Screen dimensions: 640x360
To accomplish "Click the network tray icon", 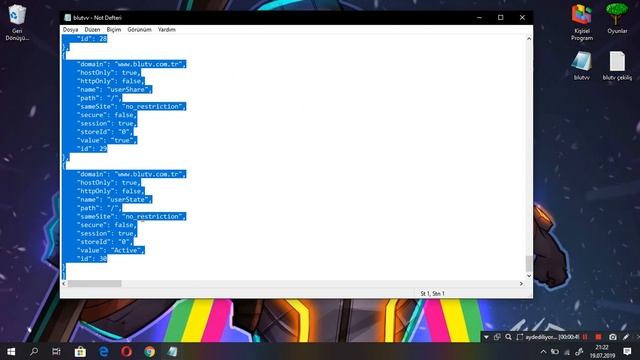I will click(567, 352).
